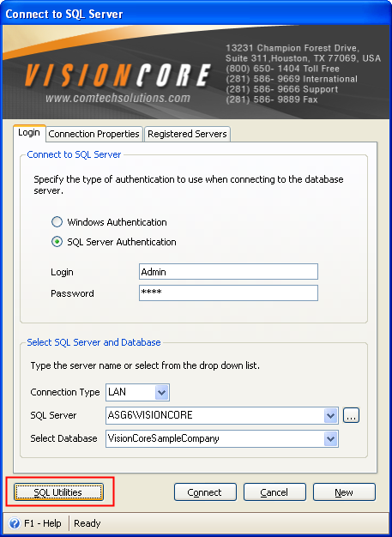The height and width of the screenshot is (537, 392).
Task: Open the Registered Servers tab
Action: pyautogui.click(x=187, y=134)
